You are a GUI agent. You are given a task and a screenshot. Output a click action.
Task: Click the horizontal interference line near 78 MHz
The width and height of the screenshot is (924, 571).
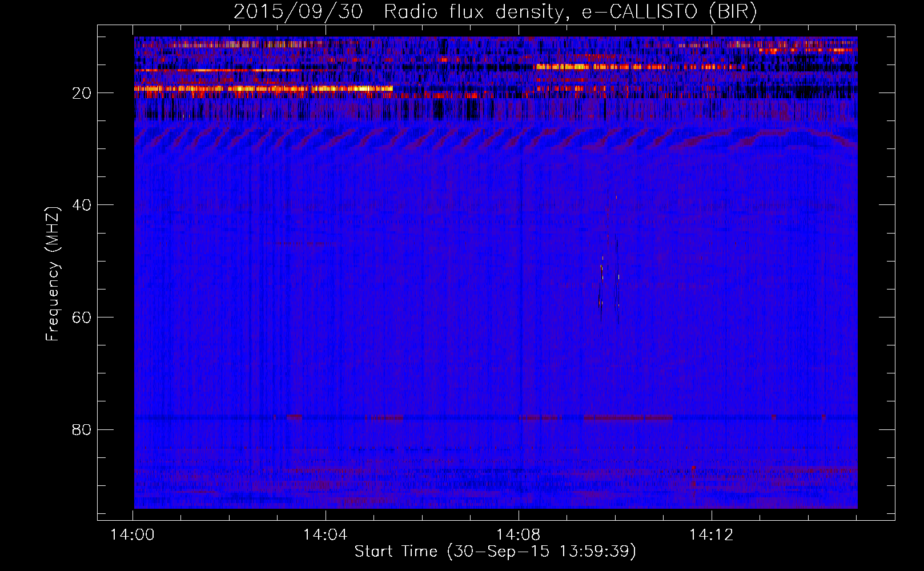pyautogui.click(x=496, y=417)
